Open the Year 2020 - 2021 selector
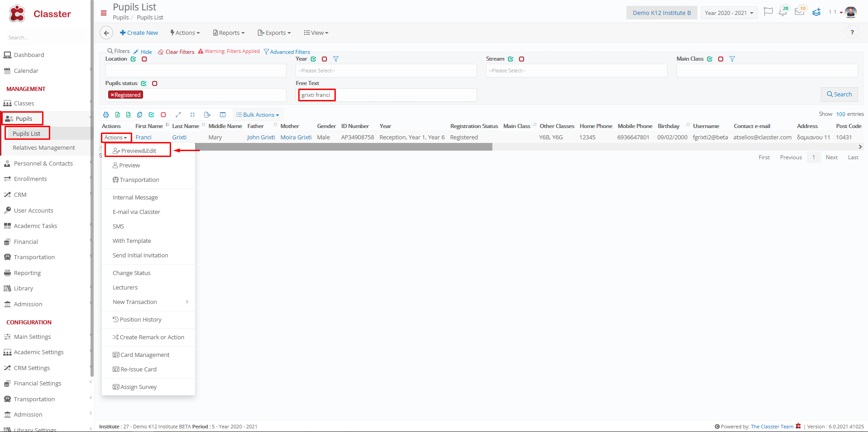 729,13
